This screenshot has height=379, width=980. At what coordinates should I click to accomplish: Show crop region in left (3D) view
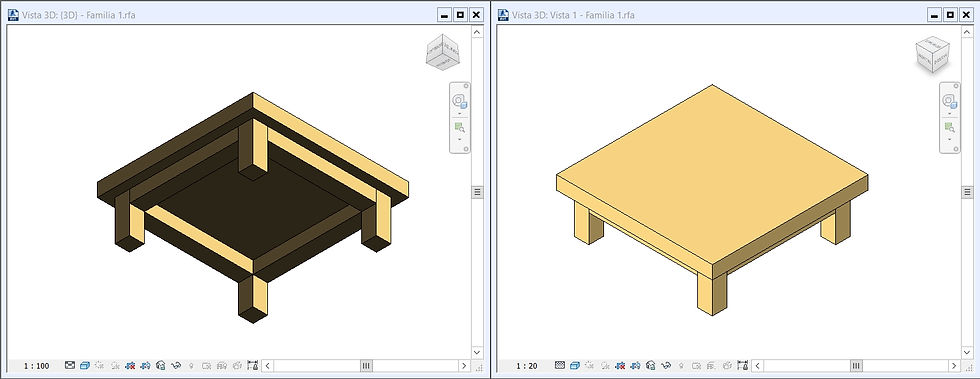click(x=146, y=365)
